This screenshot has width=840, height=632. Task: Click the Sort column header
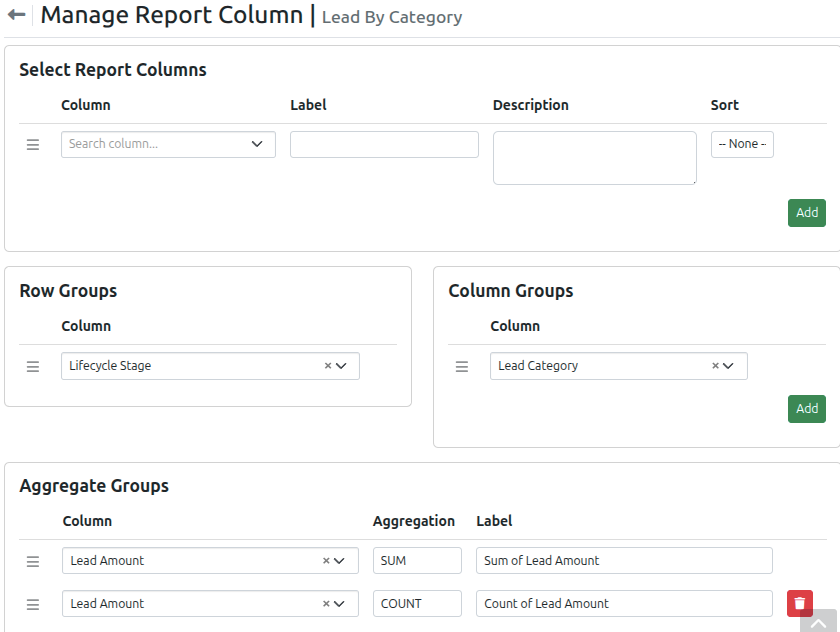click(x=724, y=105)
